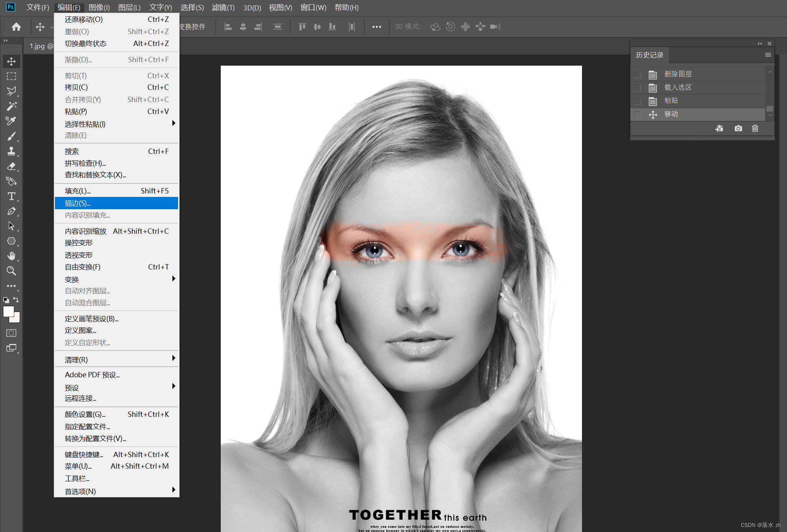The height and width of the screenshot is (532, 787).
Task: Select the 移动 history state
Action: pos(671,114)
